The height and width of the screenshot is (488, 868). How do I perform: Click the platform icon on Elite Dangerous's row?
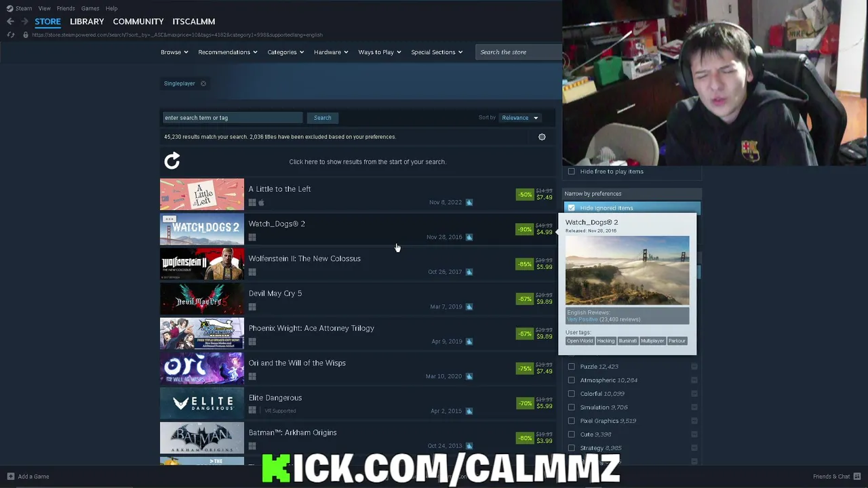point(252,411)
